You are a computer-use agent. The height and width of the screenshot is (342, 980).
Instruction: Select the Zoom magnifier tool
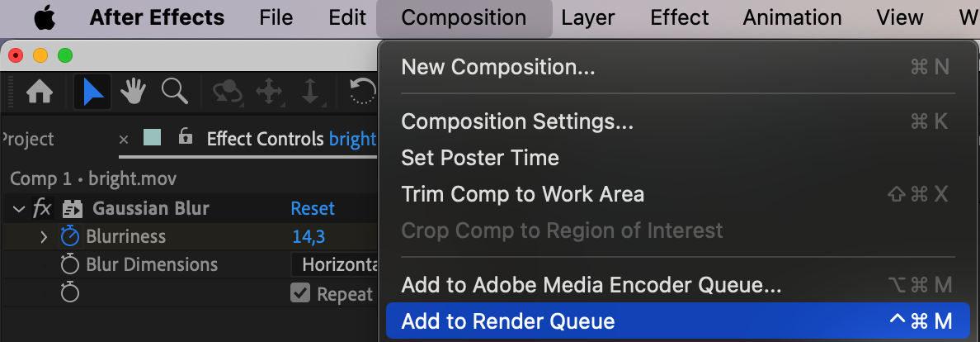(x=174, y=92)
